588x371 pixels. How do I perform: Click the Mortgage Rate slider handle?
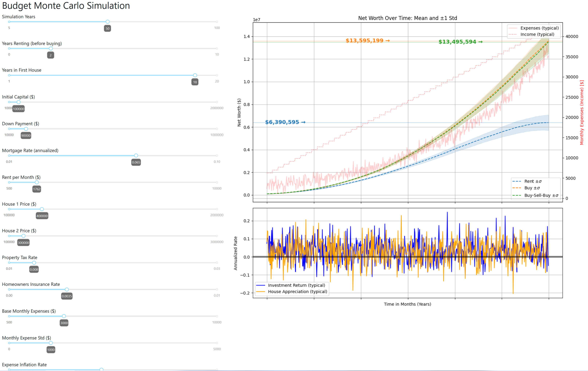(x=136, y=156)
